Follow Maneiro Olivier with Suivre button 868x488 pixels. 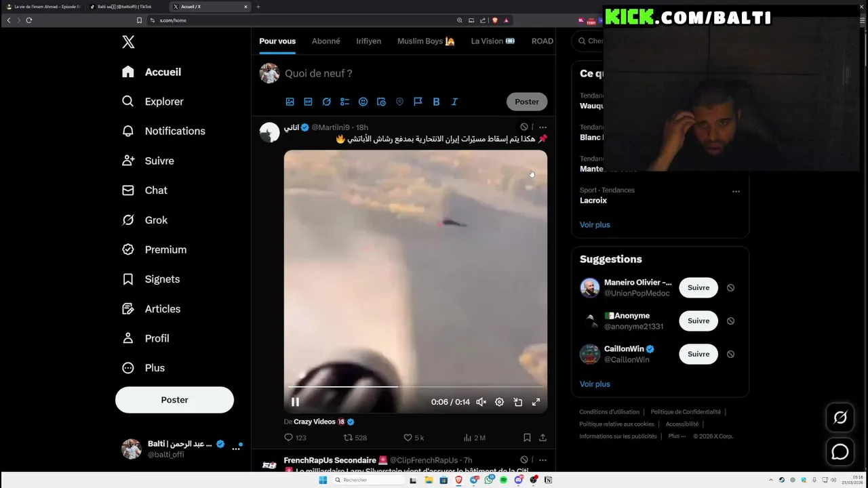point(698,287)
